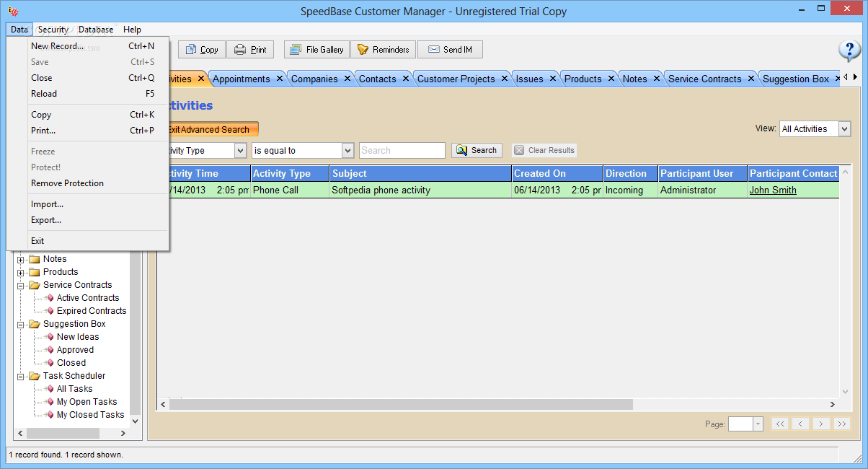
Task: Choose Close from the Data menu
Action: pyautogui.click(x=88, y=78)
